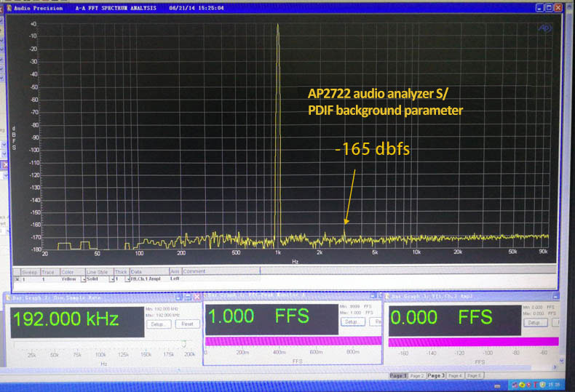Click the sample rate slider marker
Screen dimensions: 575x392
click(x=183, y=343)
